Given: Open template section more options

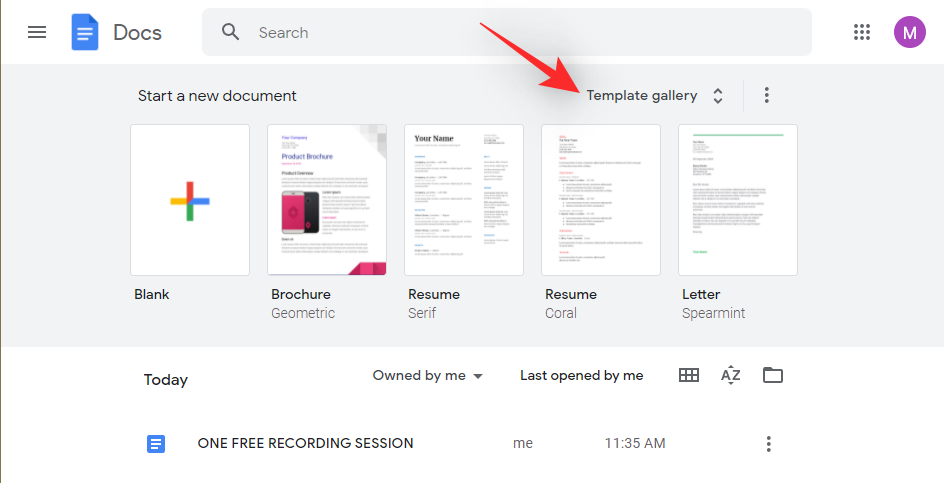Looking at the screenshot, I should tap(767, 95).
